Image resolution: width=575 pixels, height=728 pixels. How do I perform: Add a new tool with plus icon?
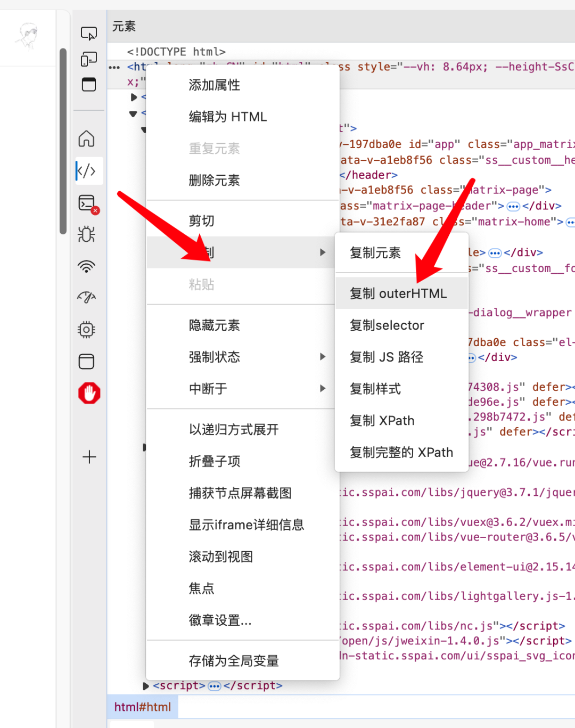(89, 457)
